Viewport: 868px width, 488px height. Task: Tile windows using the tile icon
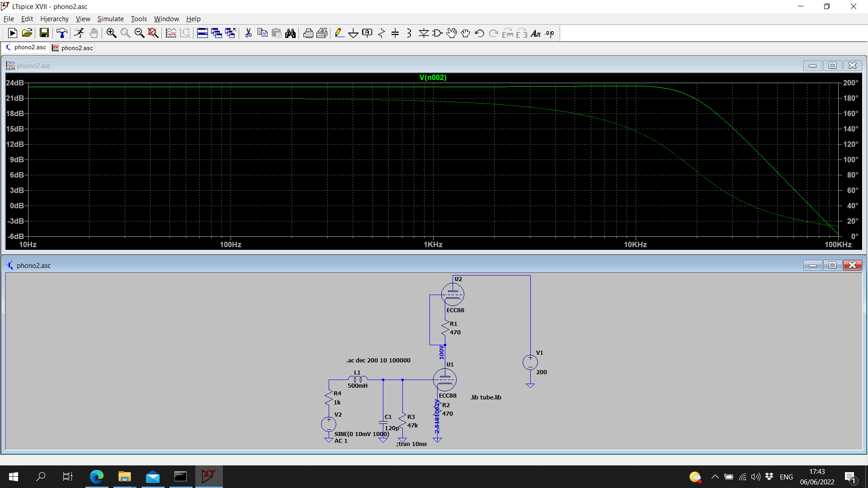pos(203,33)
